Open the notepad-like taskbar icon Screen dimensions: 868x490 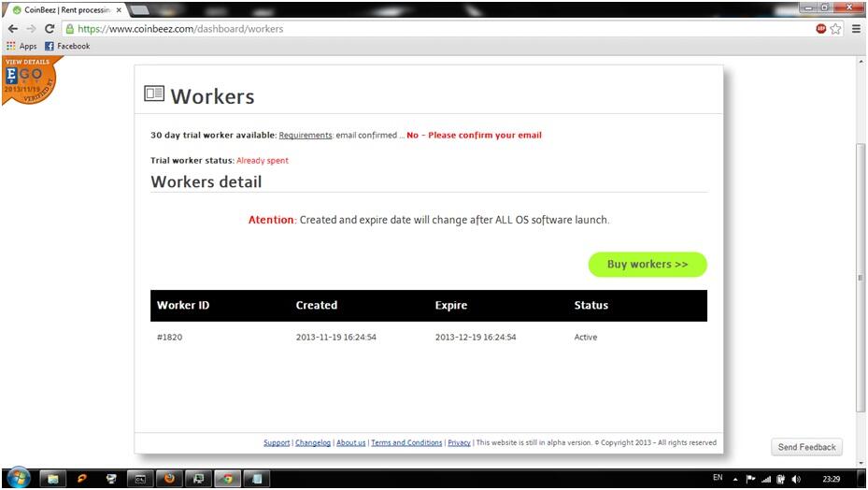pyautogui.click(x=256, y=479)
